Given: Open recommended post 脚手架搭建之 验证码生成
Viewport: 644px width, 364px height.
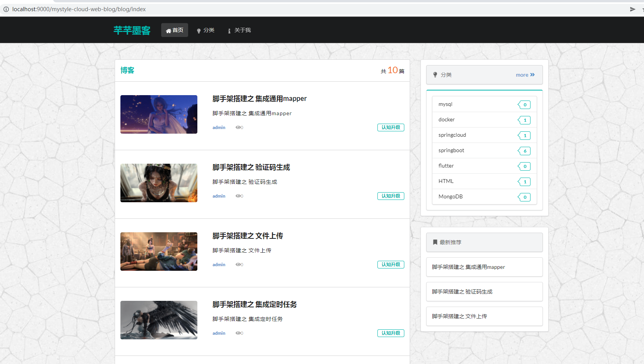Looking at the screenshot, I should pyautogui.click(x=462, y=292).
